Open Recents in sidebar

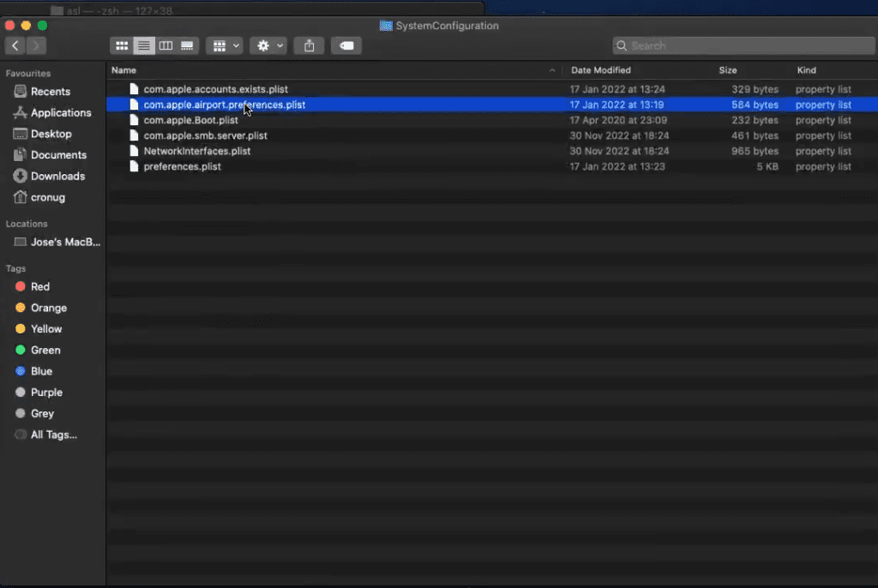[51, 91]
